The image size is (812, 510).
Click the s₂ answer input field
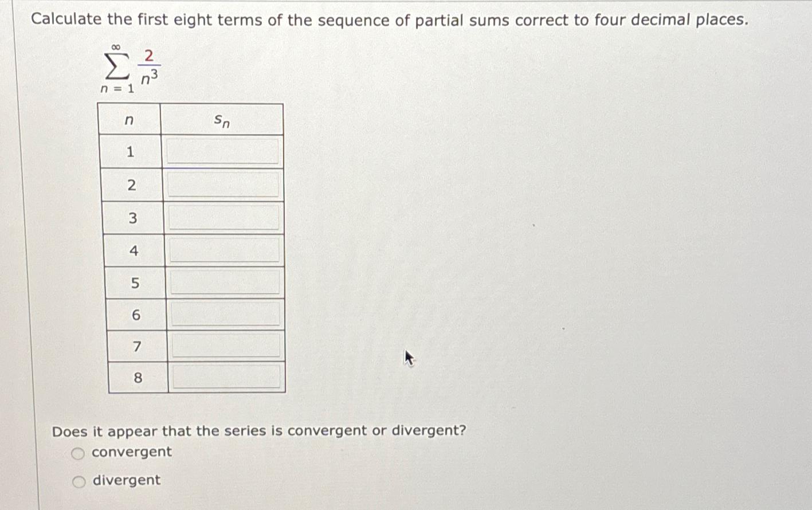[x=223, y=184]
